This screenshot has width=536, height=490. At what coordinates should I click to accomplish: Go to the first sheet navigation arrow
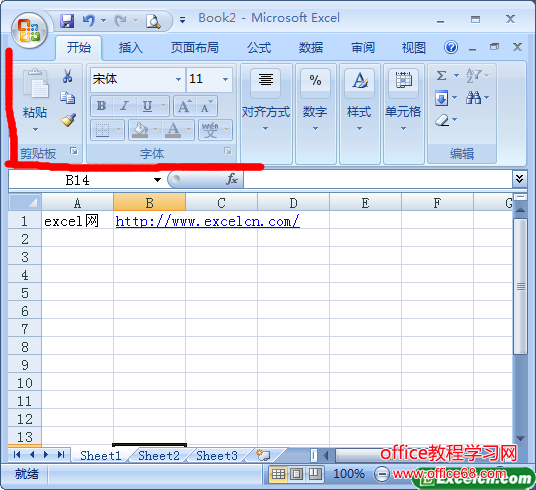tap(17, 454)
